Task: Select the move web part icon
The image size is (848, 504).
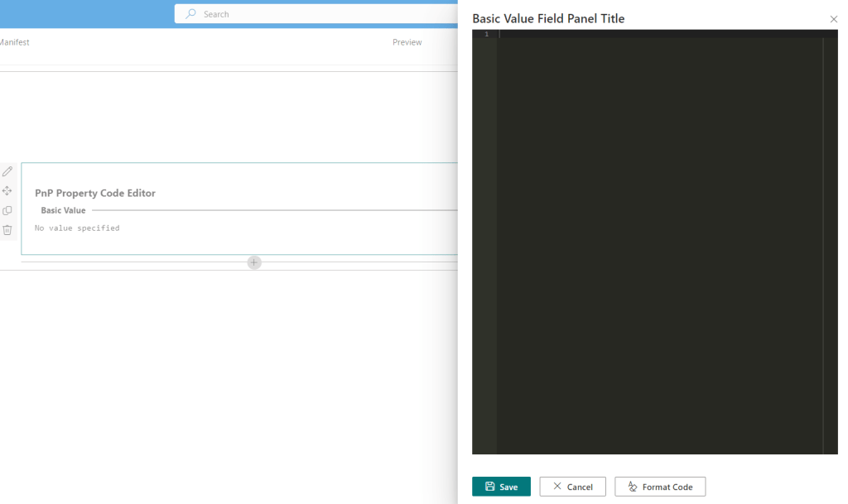Action: click(x=7, y=191)
